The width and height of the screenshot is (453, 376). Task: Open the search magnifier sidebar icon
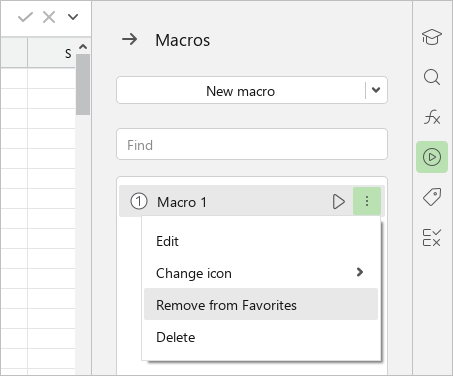(432, 77)
